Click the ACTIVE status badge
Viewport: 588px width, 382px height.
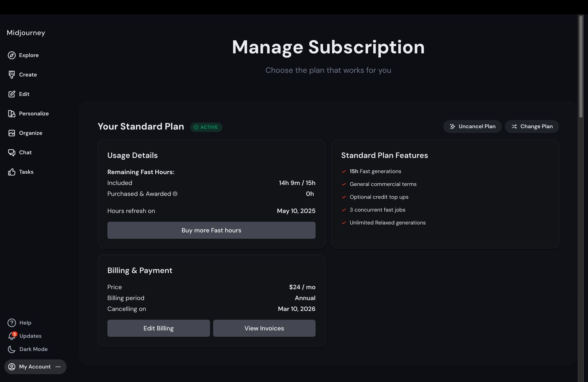(206, 127)
